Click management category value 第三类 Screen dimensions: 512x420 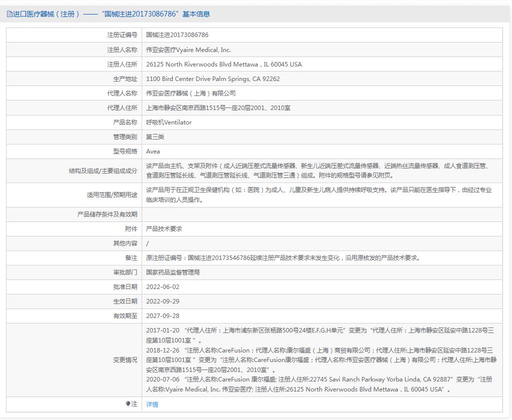pos(155,137)
